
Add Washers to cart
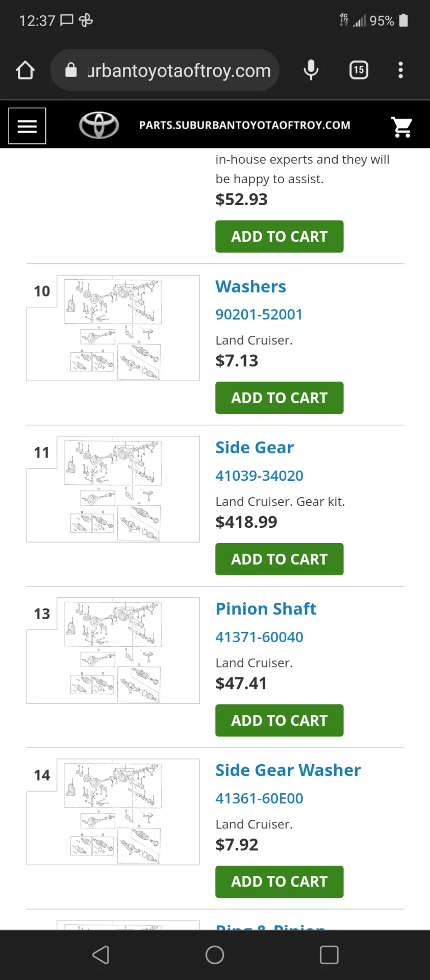(x=279, y=398)
